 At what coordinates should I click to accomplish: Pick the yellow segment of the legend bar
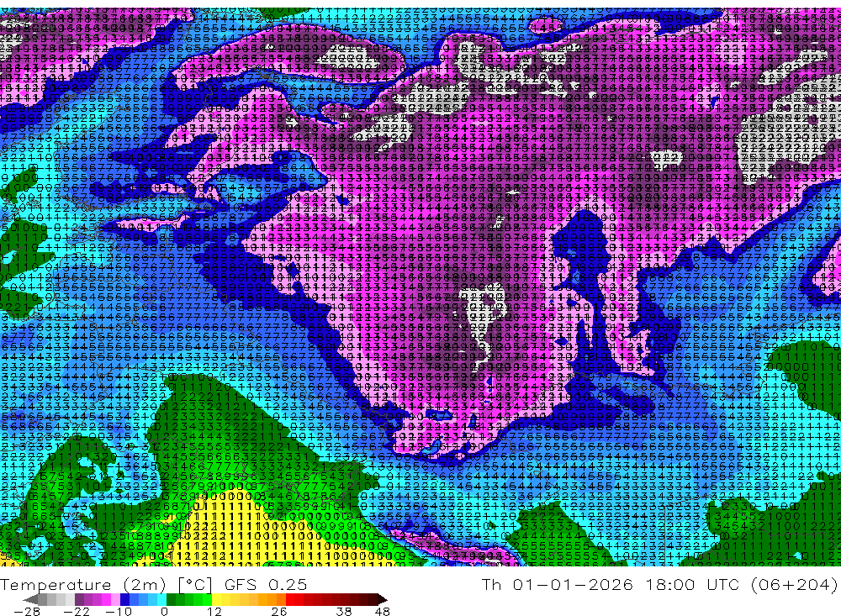[217, 599]
